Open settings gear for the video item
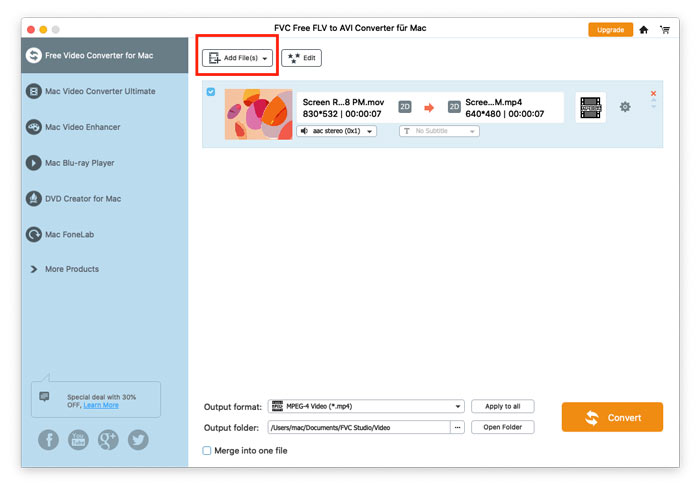Image resolution: width=700 pixels, height=491 pixels. click(x=625, y=107)
